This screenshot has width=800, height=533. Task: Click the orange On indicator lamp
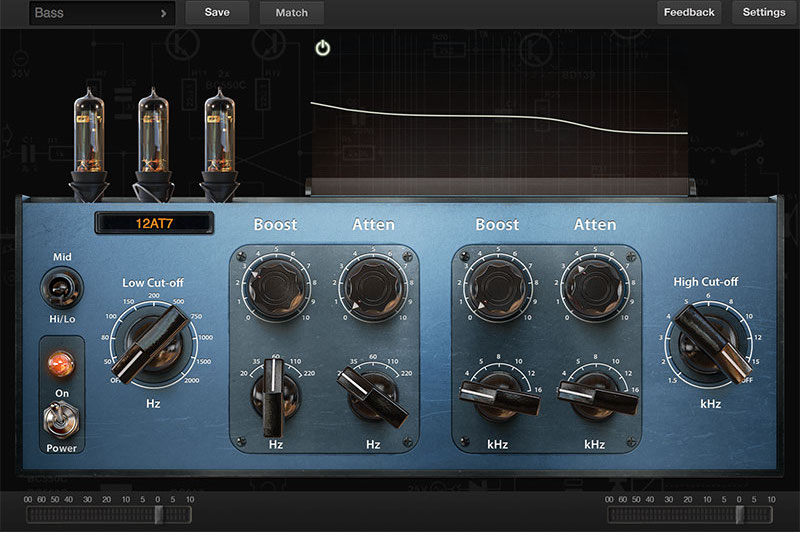click(x=61, y=363)
